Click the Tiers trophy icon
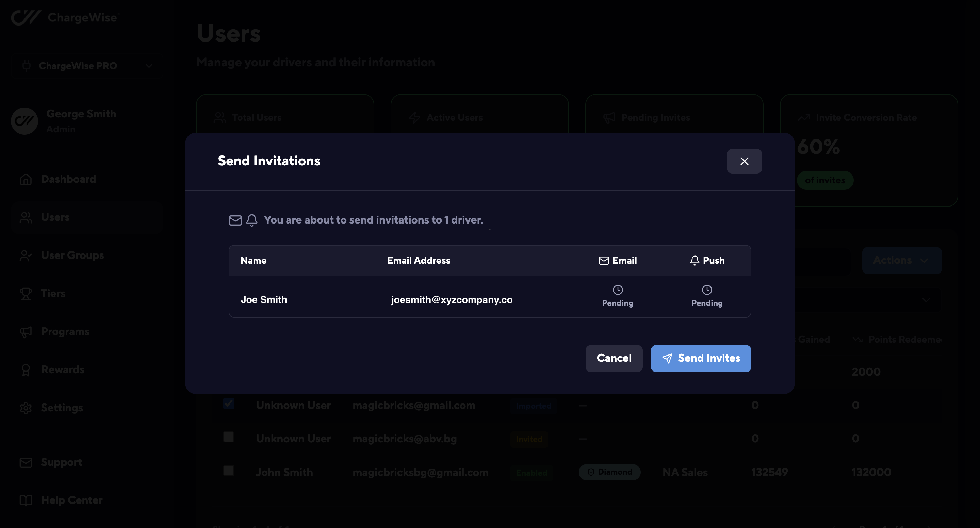Viewport: 980px width, 528px height. coord(26,294)
